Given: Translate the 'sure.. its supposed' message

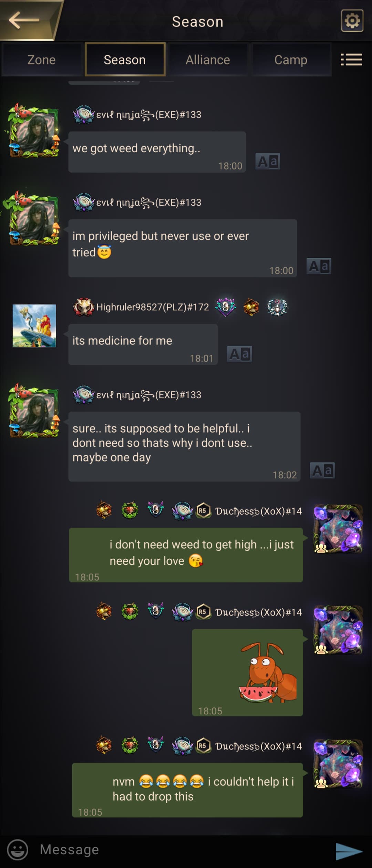Looking at the screenshot, I should [x=322, y=470].
